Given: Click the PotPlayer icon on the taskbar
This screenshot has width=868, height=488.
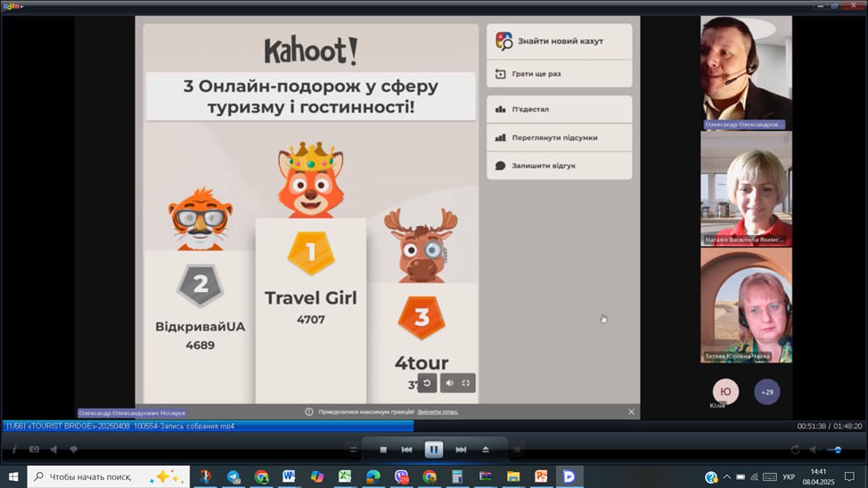Looking at the screenshot, I should click(x=569, y=476).
